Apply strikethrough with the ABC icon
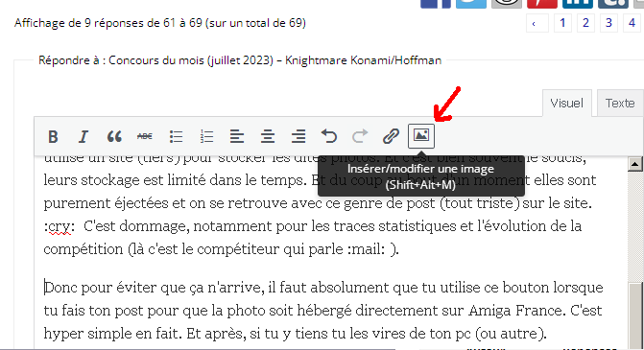Screen dimensions: 644x350 click(145, 136)
